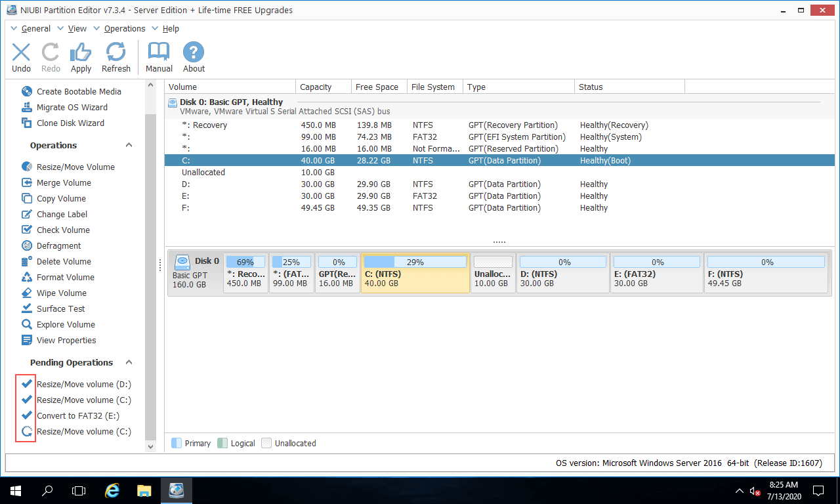Image resolution: width=840 pixels, height=504 pixels.
Task: Select the D: (NTFS) partition block
Action: [562, 273]
